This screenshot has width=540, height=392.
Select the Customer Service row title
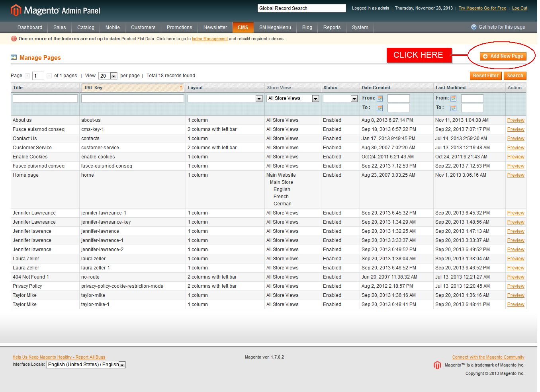point(32,148)
